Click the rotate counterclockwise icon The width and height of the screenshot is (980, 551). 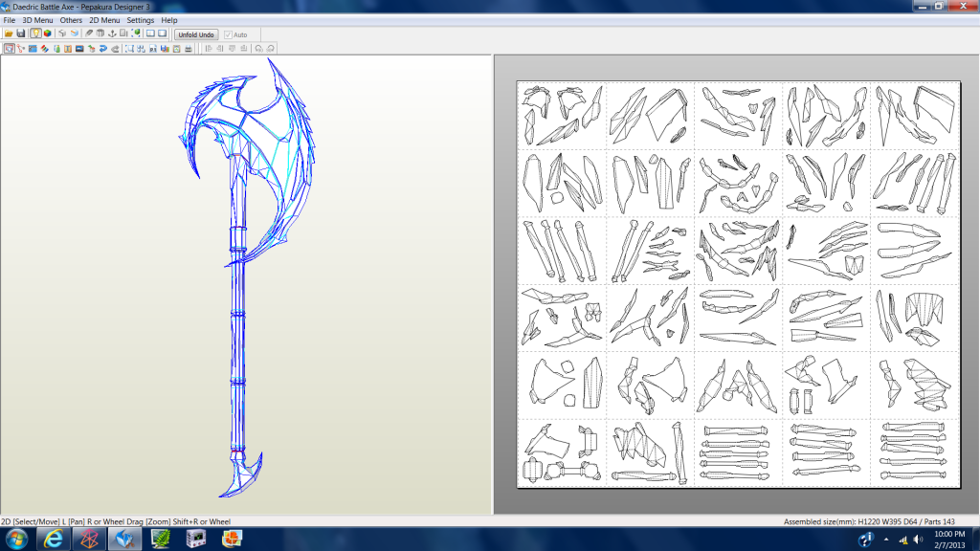click(258, 49)
